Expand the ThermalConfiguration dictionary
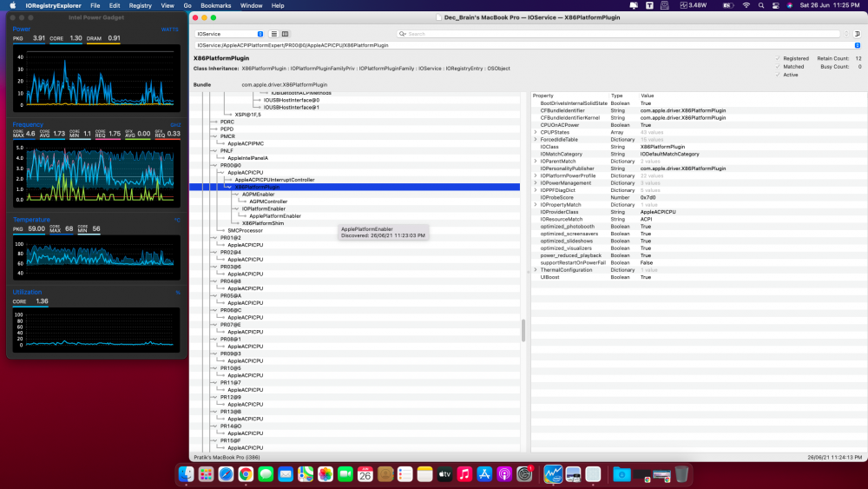The width and height of the screenshot is (868, 489). coord(536,270)
